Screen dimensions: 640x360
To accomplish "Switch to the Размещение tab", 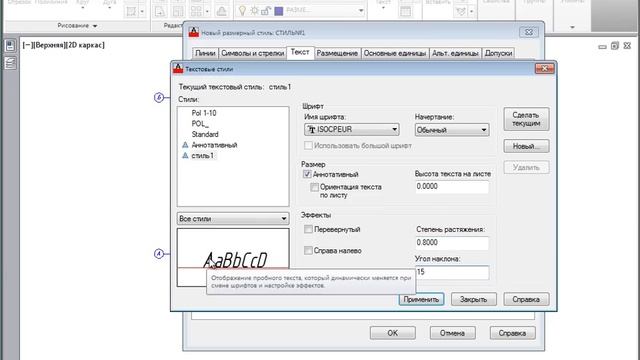I will 337,53.
